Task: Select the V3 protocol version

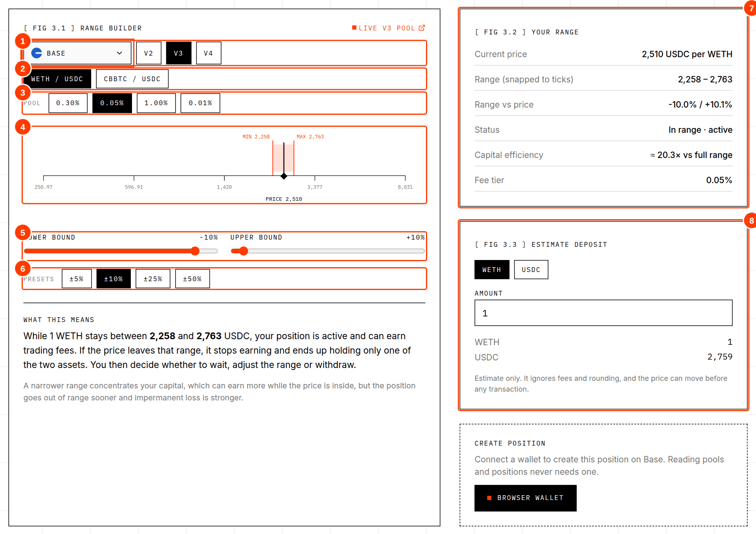Action: click(179, 53)
